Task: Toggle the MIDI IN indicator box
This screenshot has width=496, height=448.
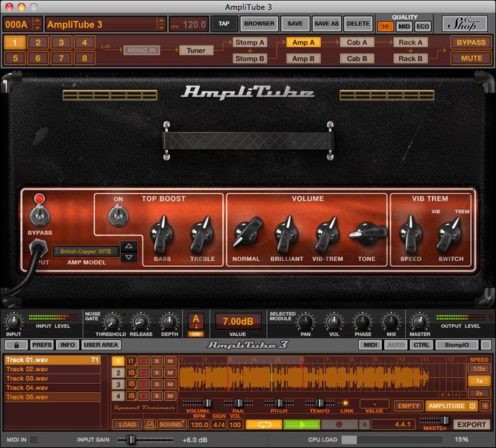Action: (34, 440)
